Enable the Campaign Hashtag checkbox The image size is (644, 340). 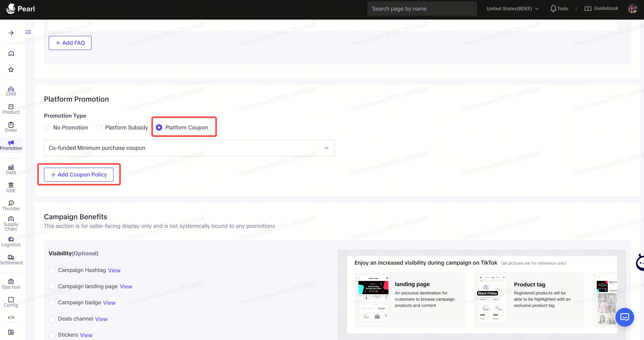click(52, 271)
